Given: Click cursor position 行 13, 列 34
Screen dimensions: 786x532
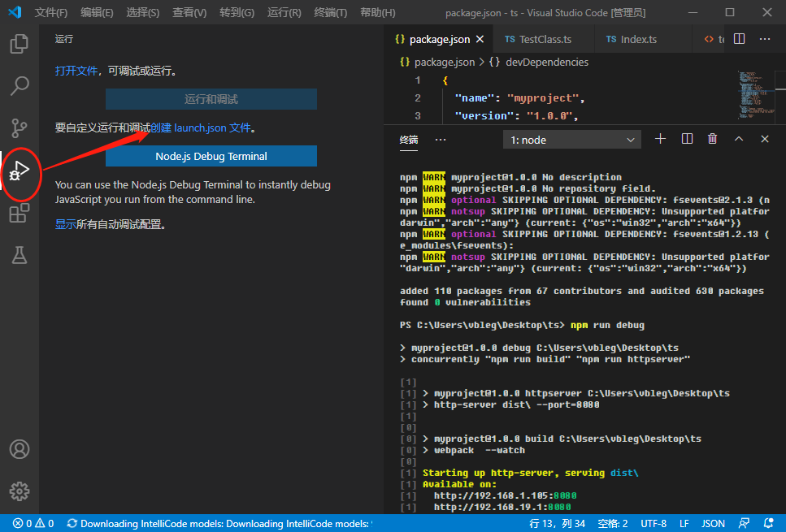Looking at the screenshot, I should 558,524.
